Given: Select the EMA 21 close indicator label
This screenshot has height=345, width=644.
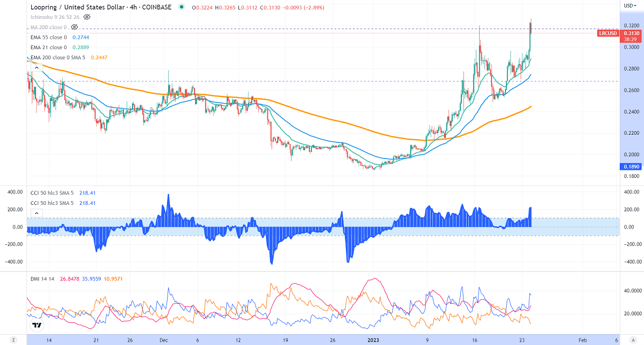Looking at the screenshot, I should coord(49,47).
